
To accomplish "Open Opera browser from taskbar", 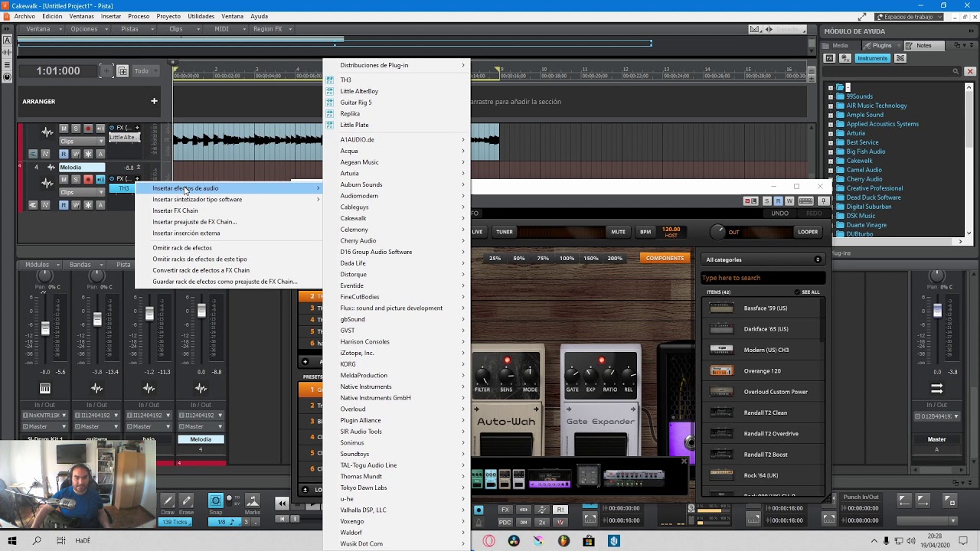I will coord(489,540).
